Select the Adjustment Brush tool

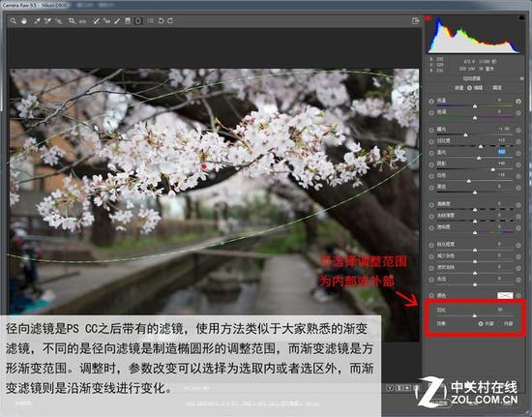coord(117,21)
